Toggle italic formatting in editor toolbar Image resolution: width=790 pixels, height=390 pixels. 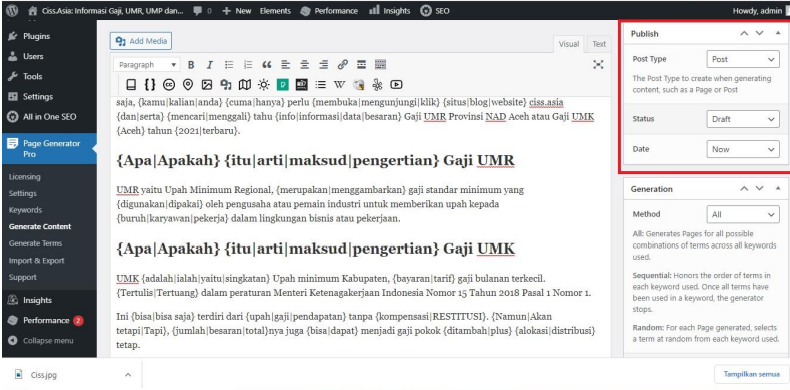pyautogui.click(x=210, y=64)
